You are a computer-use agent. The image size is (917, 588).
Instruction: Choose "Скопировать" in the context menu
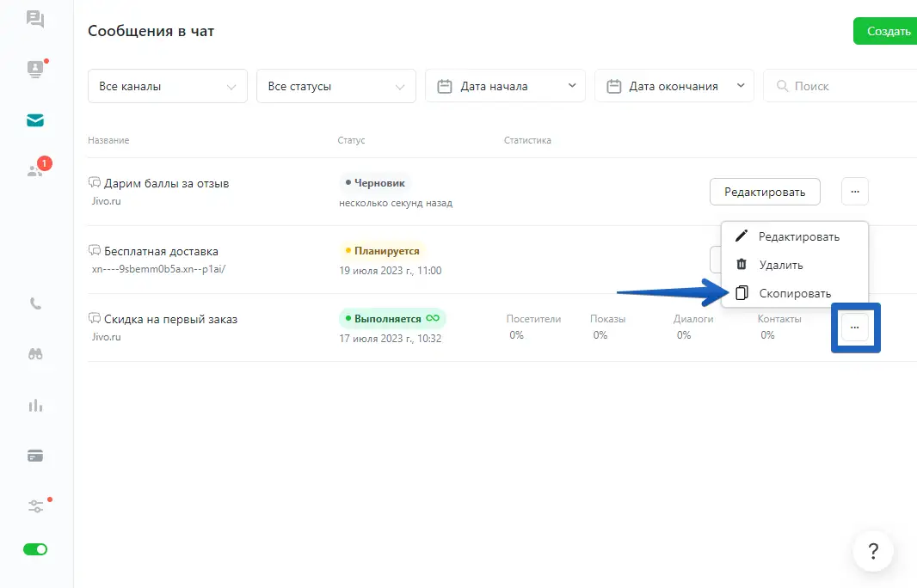click(x=794, y=293)
